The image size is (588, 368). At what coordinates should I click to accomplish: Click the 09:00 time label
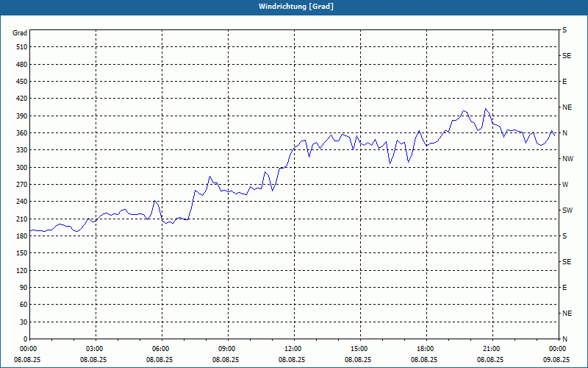(228, 348)
